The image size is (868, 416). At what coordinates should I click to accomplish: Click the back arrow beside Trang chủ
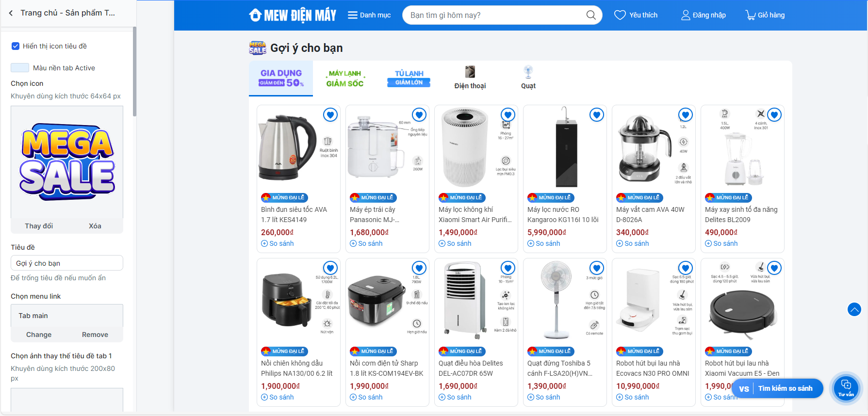pyautogui.click(x=11, y=13)
